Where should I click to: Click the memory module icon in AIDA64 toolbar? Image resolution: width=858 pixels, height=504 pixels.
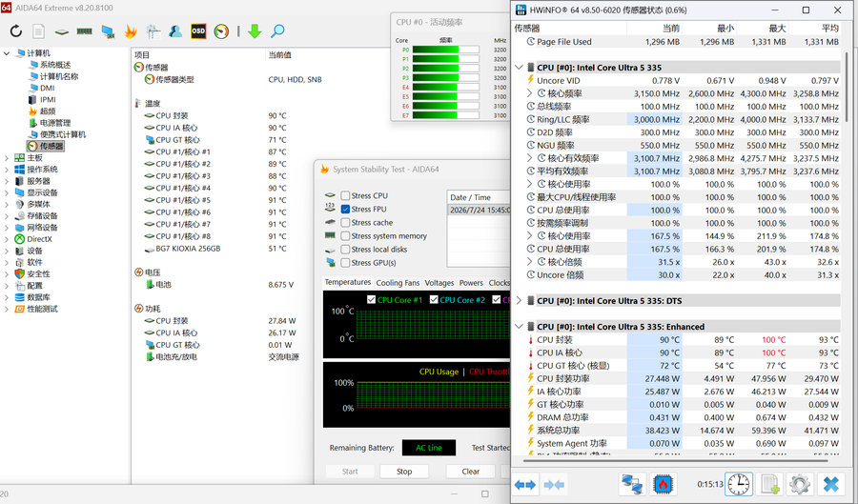point(84,31)
